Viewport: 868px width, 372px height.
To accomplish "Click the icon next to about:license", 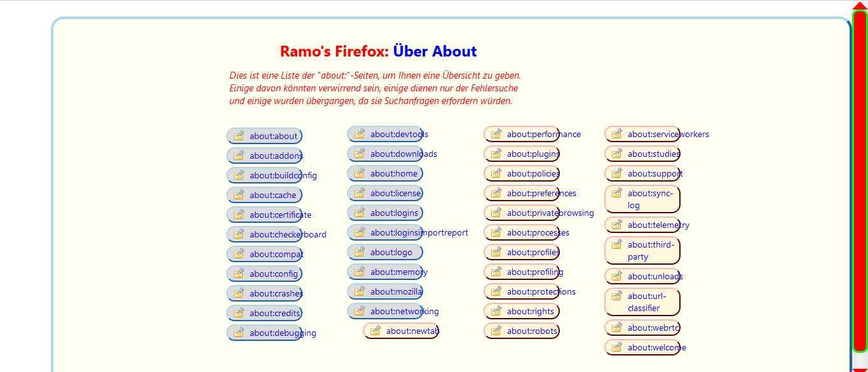I will pos(359,193).
